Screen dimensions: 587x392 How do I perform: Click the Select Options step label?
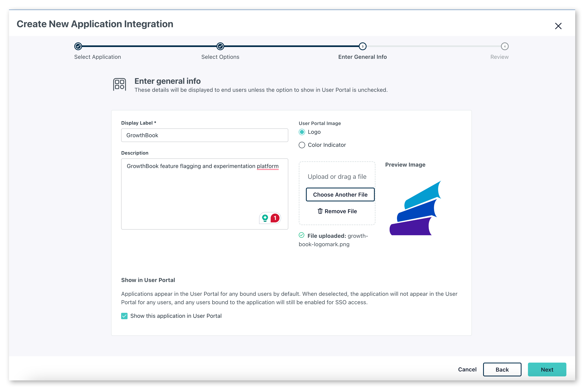[x=220, y=56]
